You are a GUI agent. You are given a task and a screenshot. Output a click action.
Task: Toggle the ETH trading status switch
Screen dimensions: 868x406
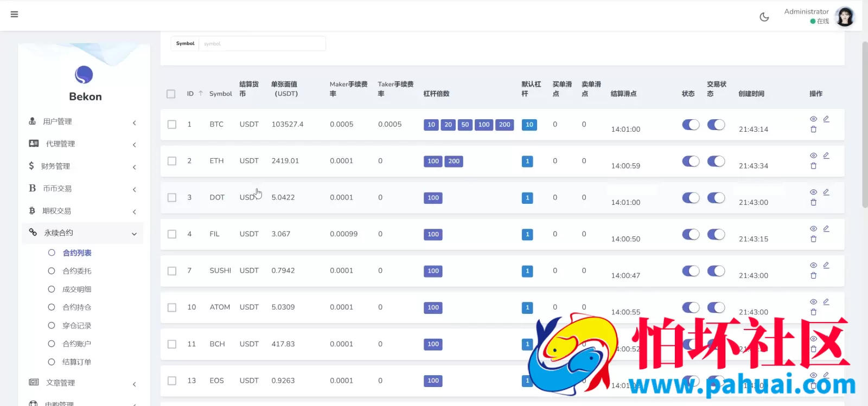point(716,161)
